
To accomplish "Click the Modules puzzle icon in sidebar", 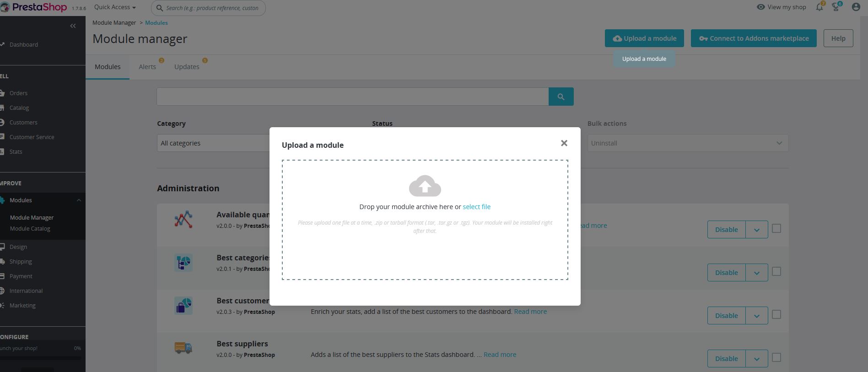I will [x=2, y=200].
